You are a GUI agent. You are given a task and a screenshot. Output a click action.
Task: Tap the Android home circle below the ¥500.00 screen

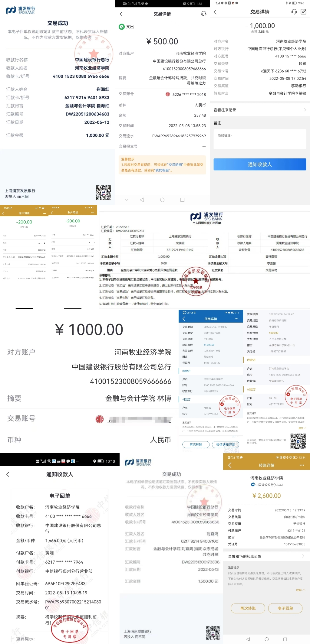click(162, 200)
